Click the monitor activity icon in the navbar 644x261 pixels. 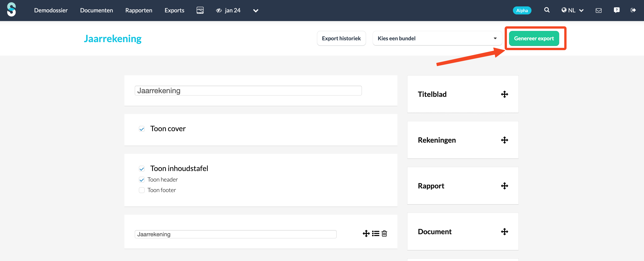(200, 10)
